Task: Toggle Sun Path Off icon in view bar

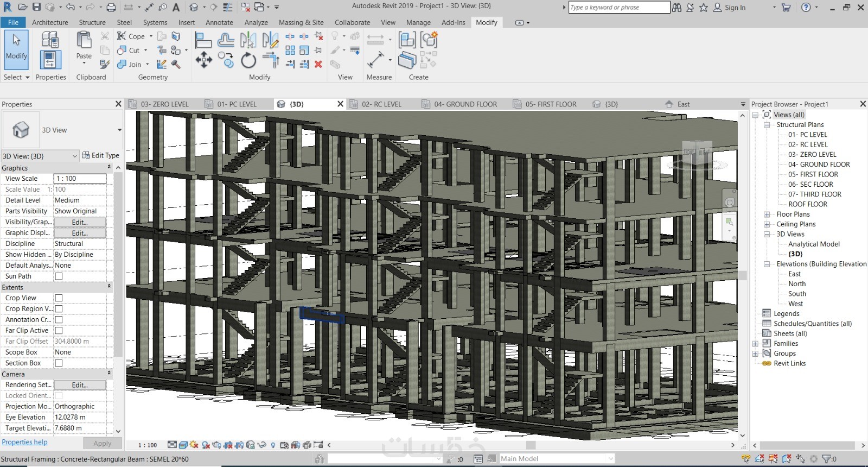Action: [194, 445]
